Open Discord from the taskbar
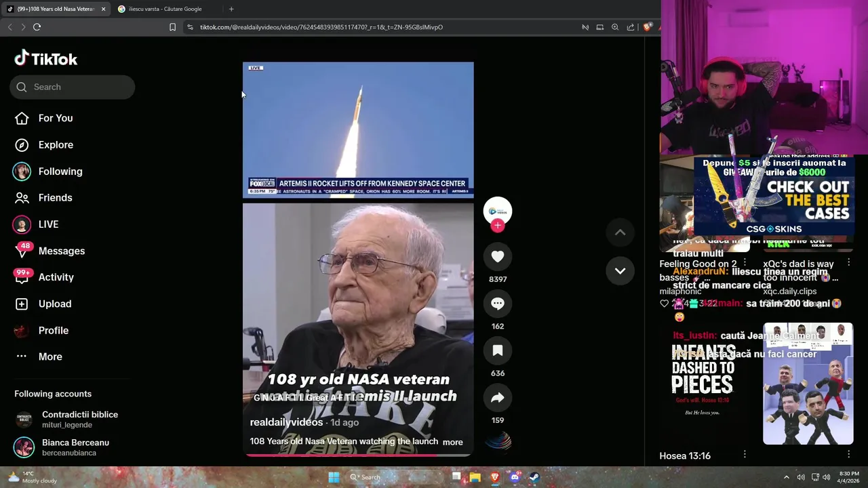868x488 pixels. click(x=515, y=477)
